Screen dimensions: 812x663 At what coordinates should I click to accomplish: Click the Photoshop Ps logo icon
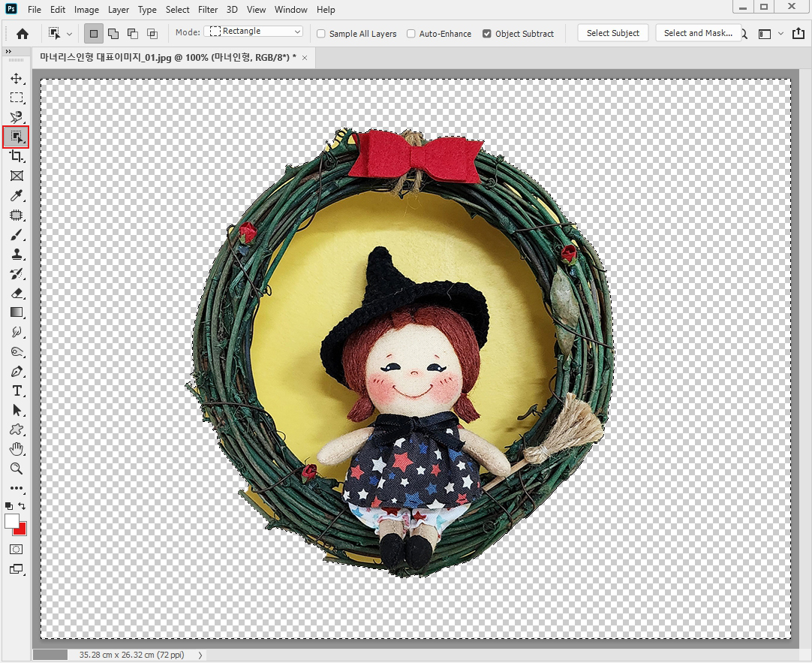(11, 9)
